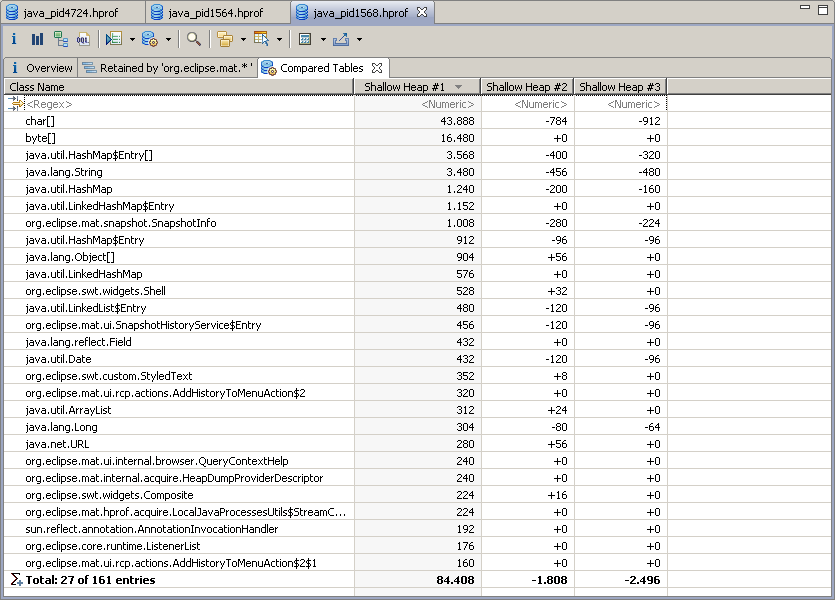The image size is (835, 600).
Task: Open the Overview info icon in toolbar
Action: coord(14,39)
